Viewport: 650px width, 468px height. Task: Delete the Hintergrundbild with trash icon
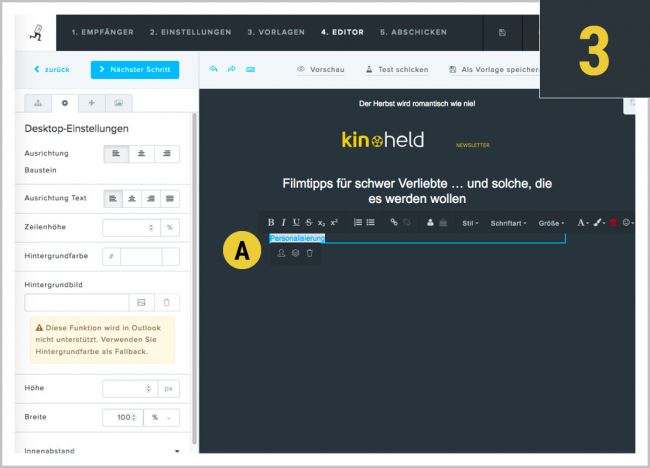click(168, 301)
